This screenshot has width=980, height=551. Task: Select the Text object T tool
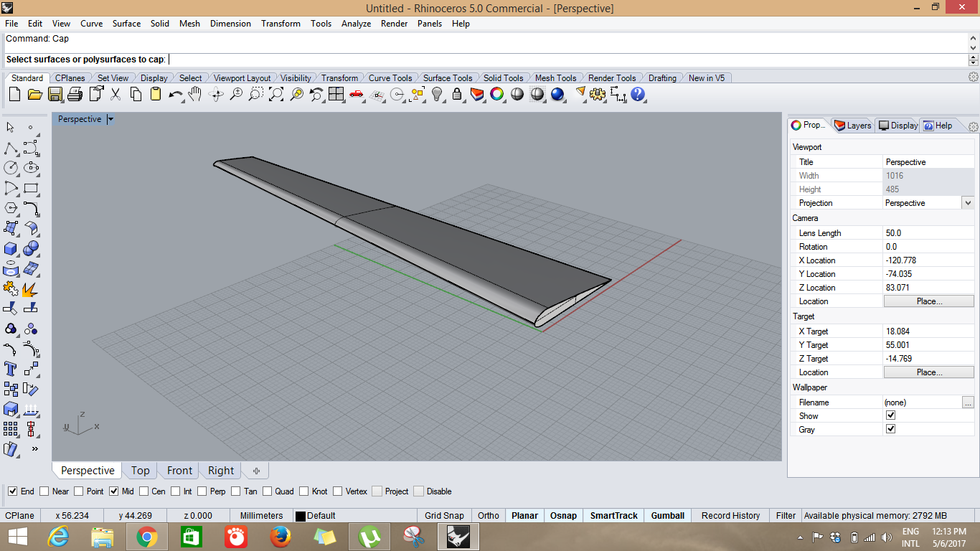11,369
